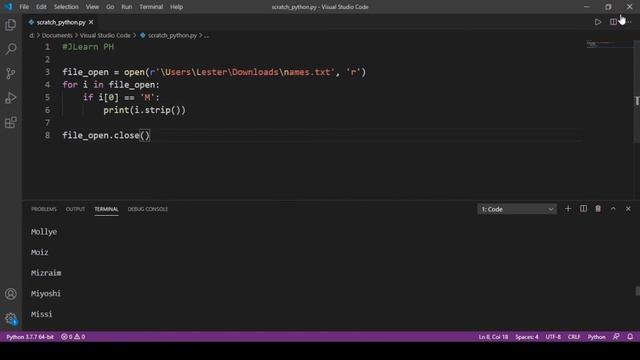Close the terminal panel
This screenshot has width=640, height=360.
[628, 209]
